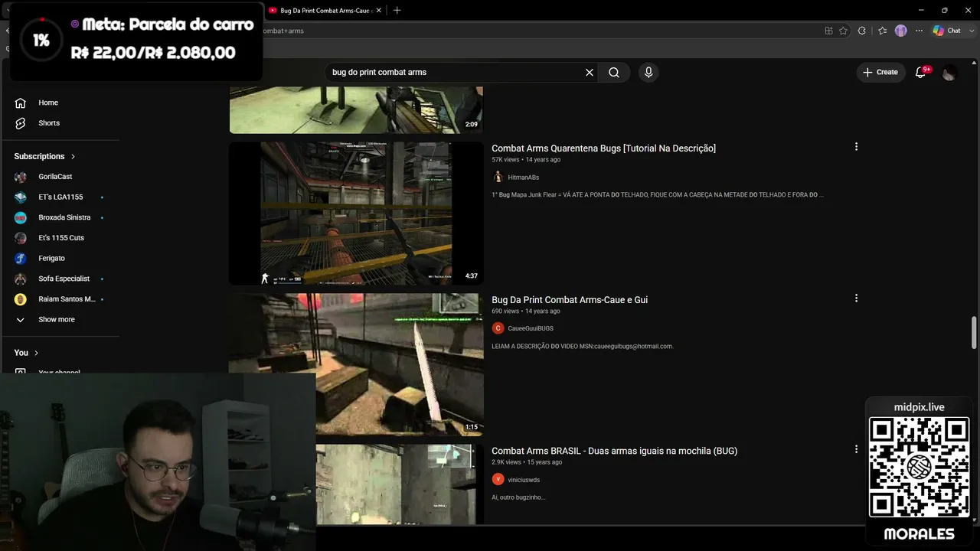
Task: Open ET's LGA1155 channel avatar
Action: [21, 197]
